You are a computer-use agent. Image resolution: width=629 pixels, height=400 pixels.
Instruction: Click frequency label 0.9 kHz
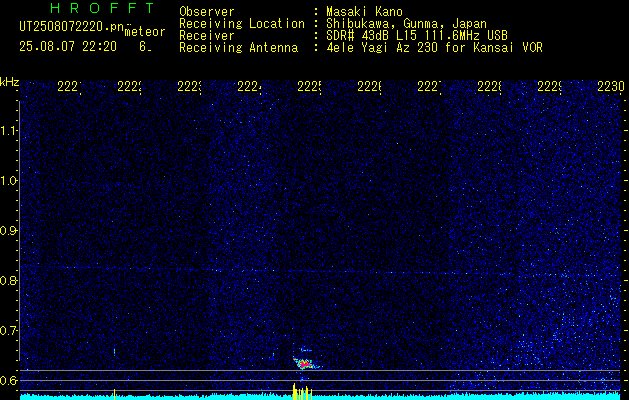point(8,230)
